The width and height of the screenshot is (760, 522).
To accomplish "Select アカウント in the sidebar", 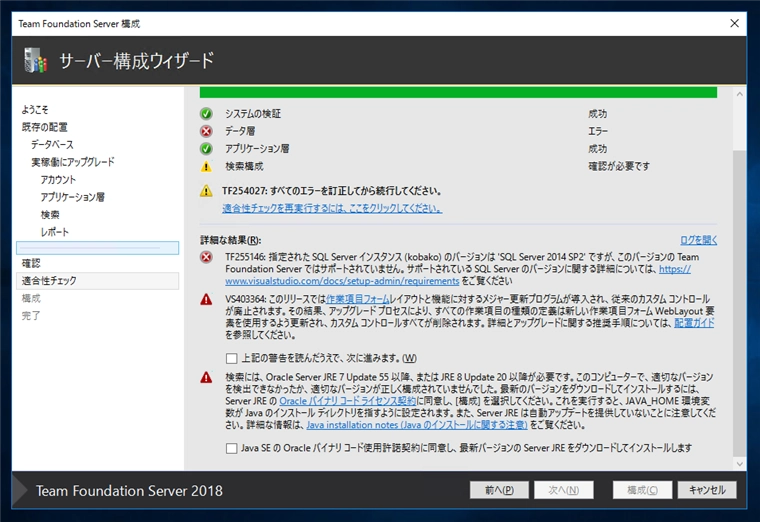I will pyautogui.click(x=58, y=179).
